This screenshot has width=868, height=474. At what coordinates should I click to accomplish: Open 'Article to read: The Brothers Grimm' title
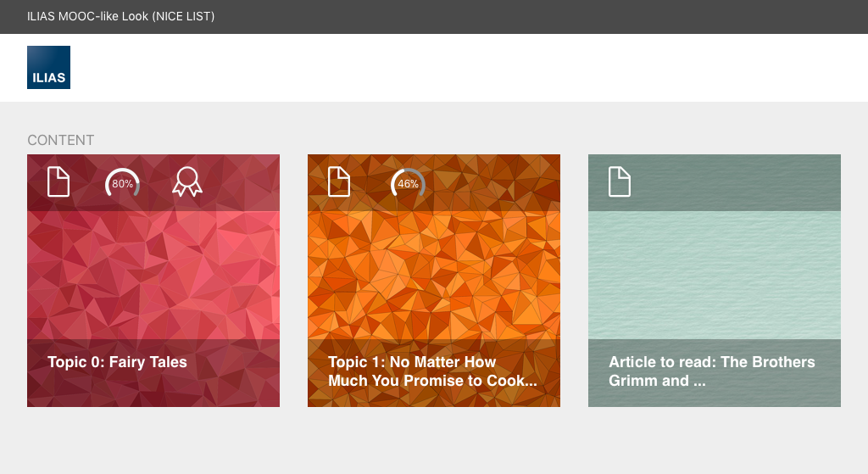pyautogui.click(x=711, y=371)
